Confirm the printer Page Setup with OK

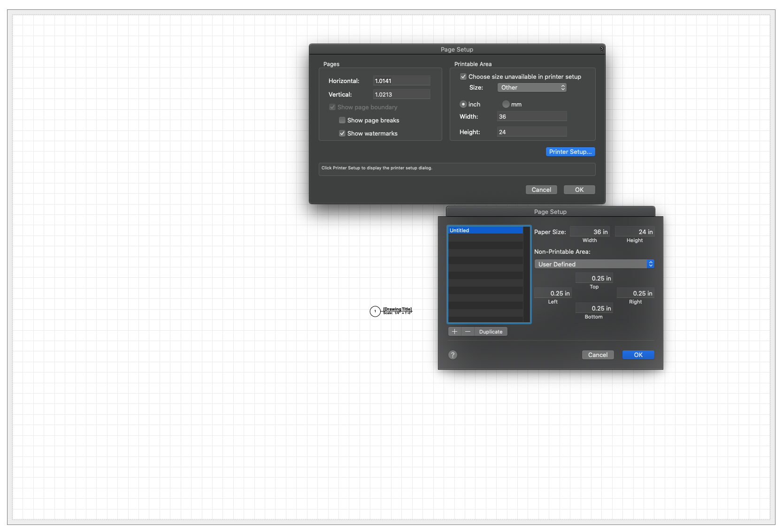click(x=638, y=355)
